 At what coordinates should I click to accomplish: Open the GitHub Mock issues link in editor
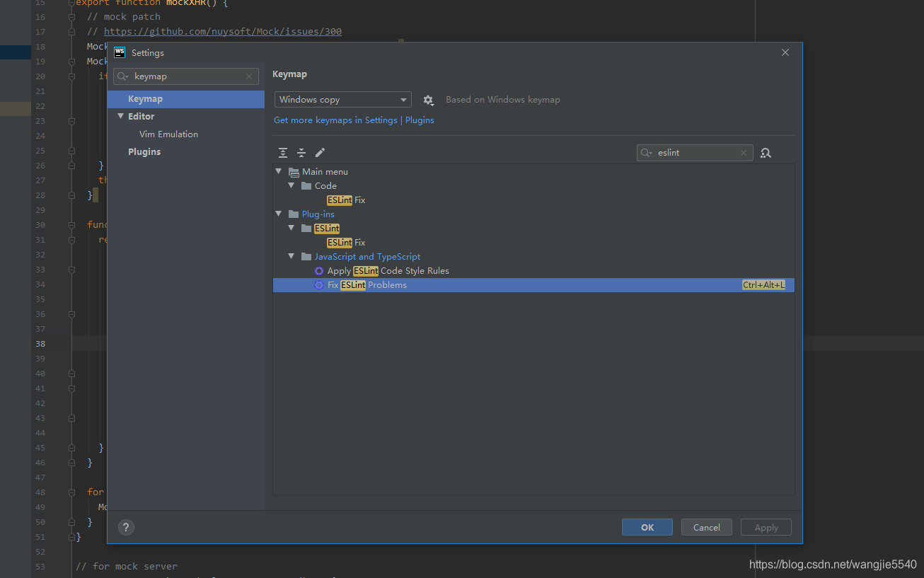point(223,32)
